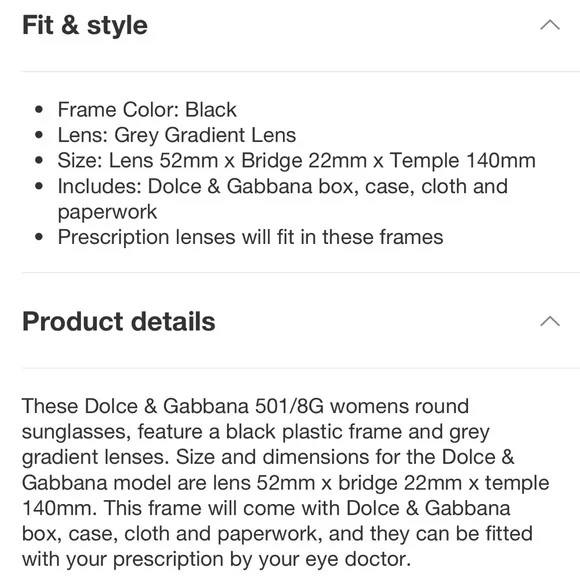Image resolution: width=580 pixels, height=580 pixels.
Task: Click the word paperwork in the list
Action: point(107,212)
